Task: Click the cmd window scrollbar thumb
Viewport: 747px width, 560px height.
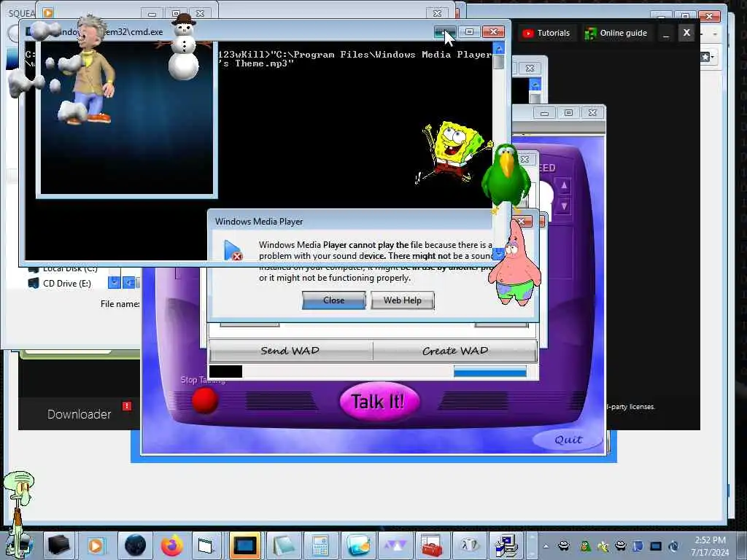Action: (498, 62)
